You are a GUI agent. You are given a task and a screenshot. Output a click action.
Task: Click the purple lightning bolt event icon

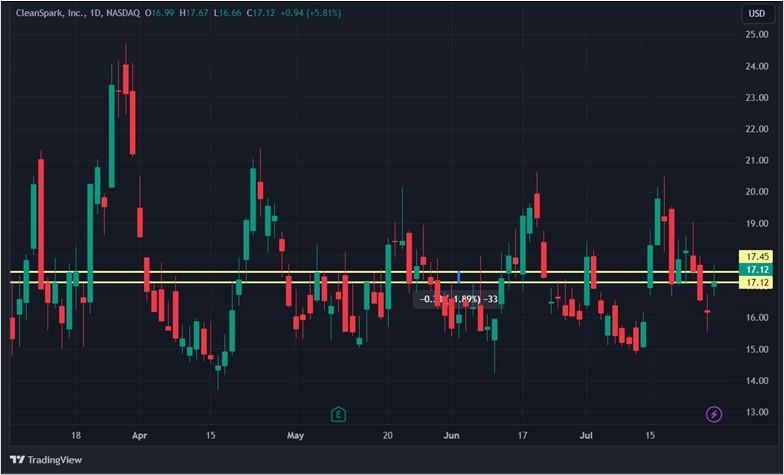[714, 414]
